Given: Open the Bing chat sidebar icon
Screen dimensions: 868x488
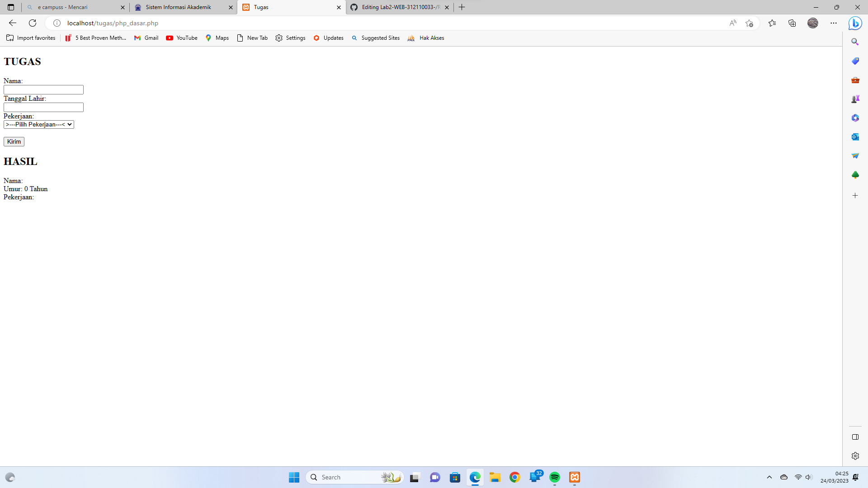Looking at the screenshot, I should (x=855, y=23).
